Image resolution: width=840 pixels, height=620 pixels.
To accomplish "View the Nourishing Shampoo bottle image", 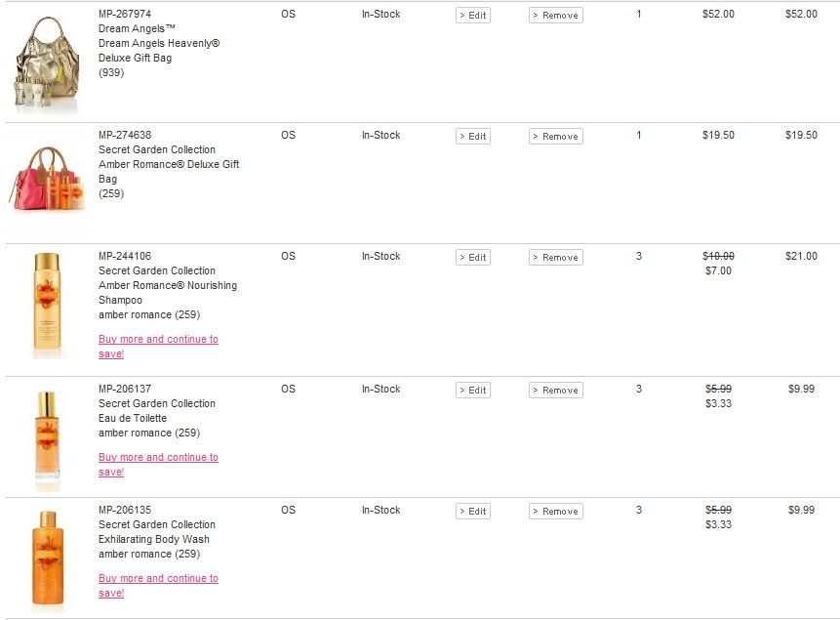I will point(47,303).
